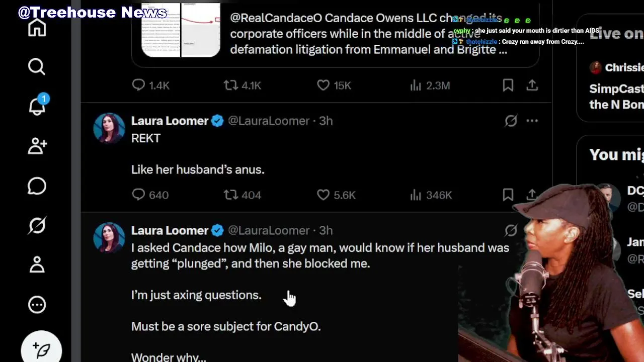Open the @LauraLoomer handle on REKT post
644x362 pixels.
(x=269, y=121)
